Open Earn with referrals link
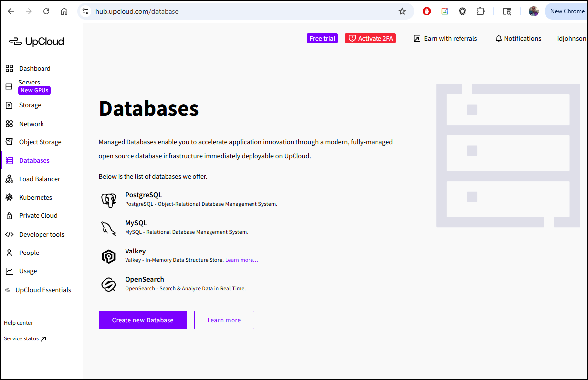 tap(445, 39)
